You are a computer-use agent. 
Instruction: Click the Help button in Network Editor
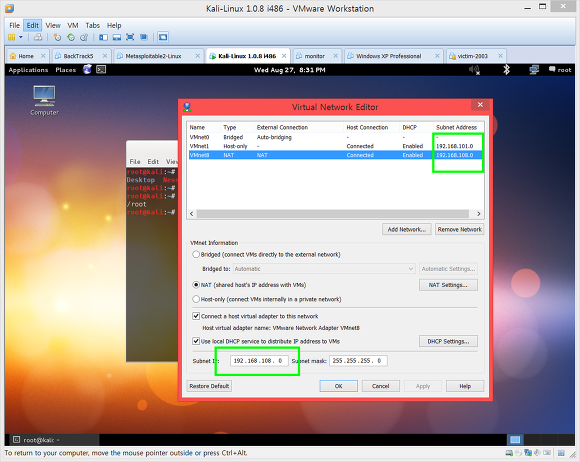pos(465,386)
